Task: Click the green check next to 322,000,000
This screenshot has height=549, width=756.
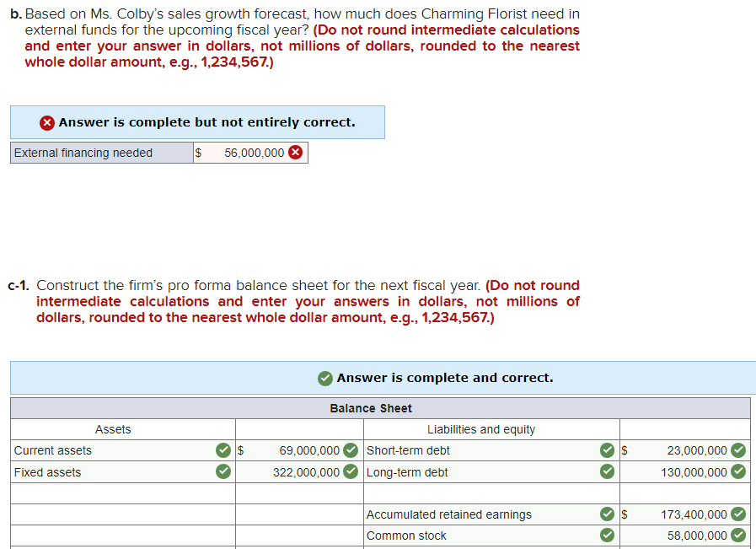Action: coord(351,471)
